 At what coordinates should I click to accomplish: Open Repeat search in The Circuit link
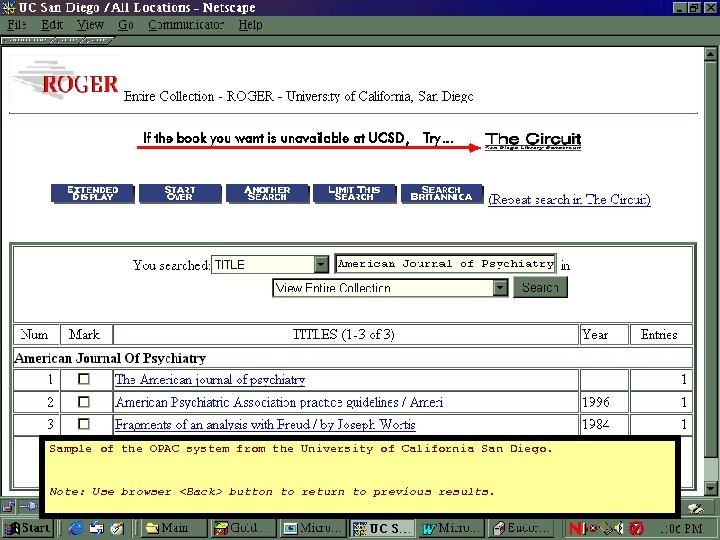point(569,200)
